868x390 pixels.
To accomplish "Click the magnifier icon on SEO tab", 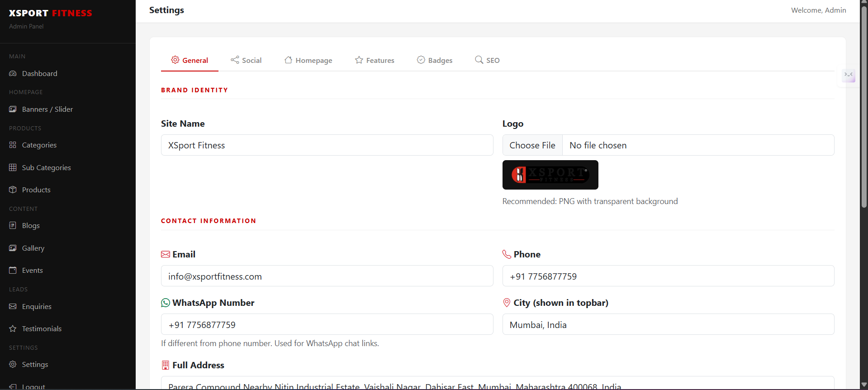I will (479, 60).
